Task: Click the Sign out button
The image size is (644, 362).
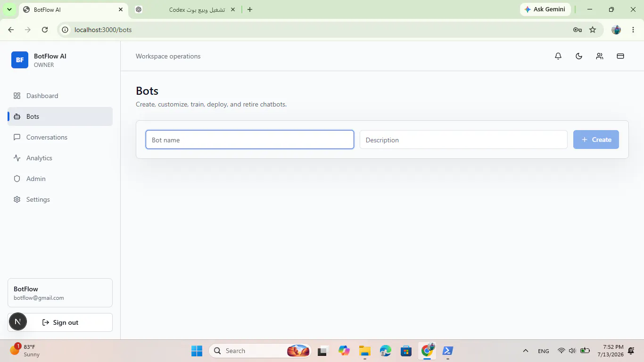Action: pos(60,322)
